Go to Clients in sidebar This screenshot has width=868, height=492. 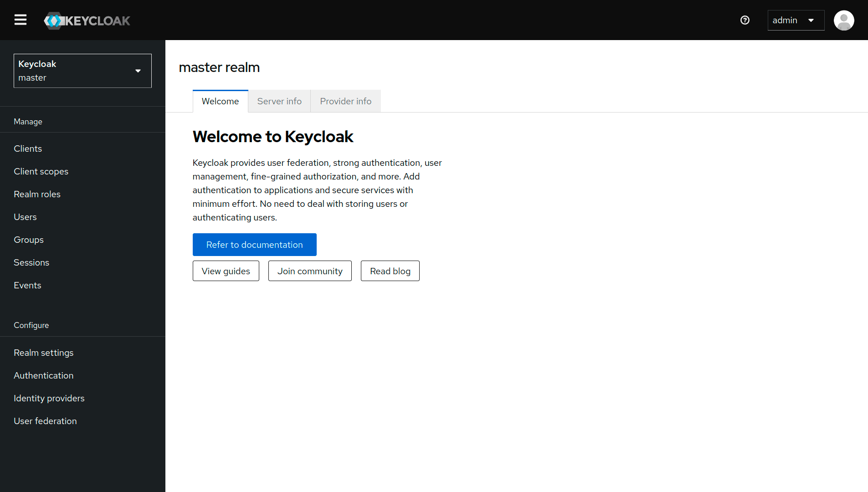click(28, 149)
